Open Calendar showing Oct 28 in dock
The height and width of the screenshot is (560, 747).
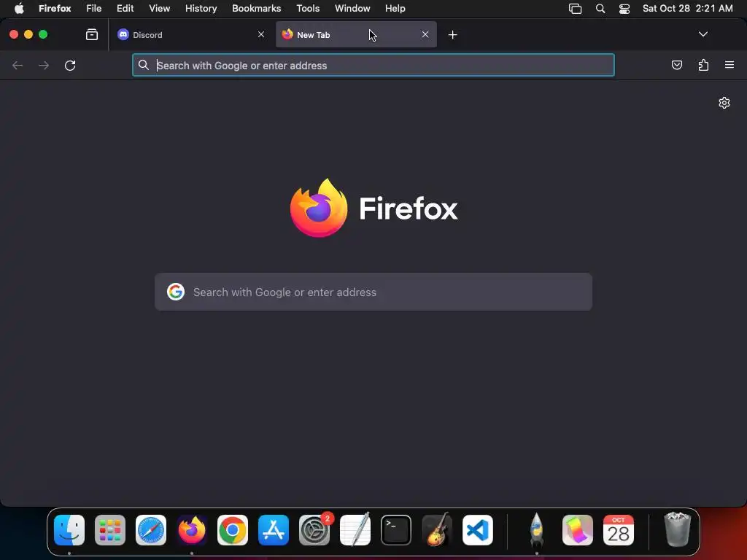tap(619, 530)
